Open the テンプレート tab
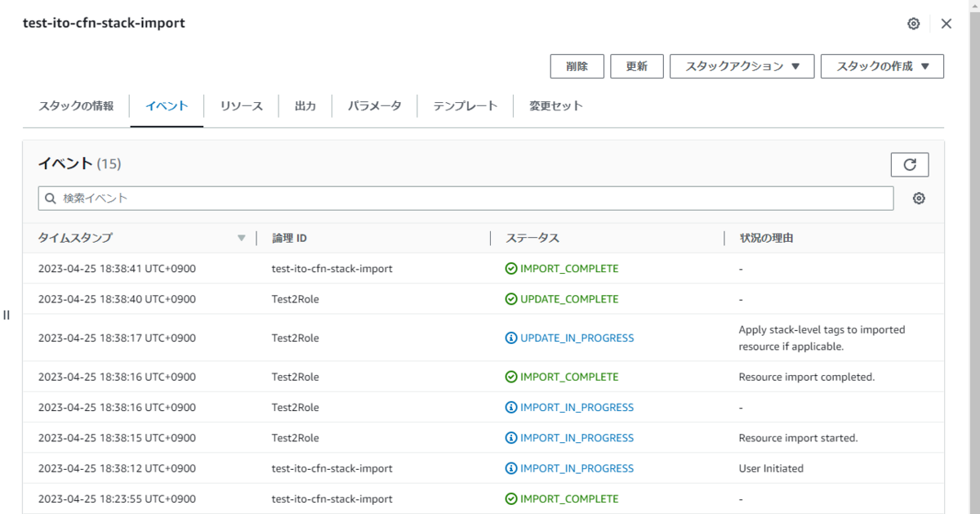This screenshot has width=980, height=514. 465,106
